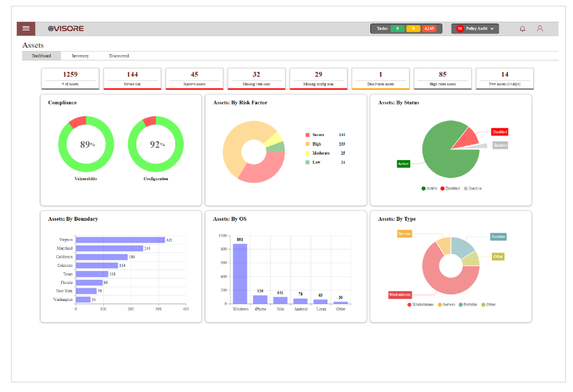The height and width of the screenshot is (392, 573).
Task: Click the Windows OS bar
Action: 240,273
